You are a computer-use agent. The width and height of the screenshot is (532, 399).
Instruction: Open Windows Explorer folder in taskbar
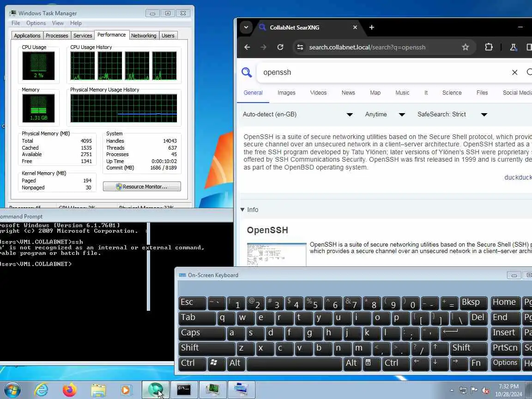[x=98, y=390]
